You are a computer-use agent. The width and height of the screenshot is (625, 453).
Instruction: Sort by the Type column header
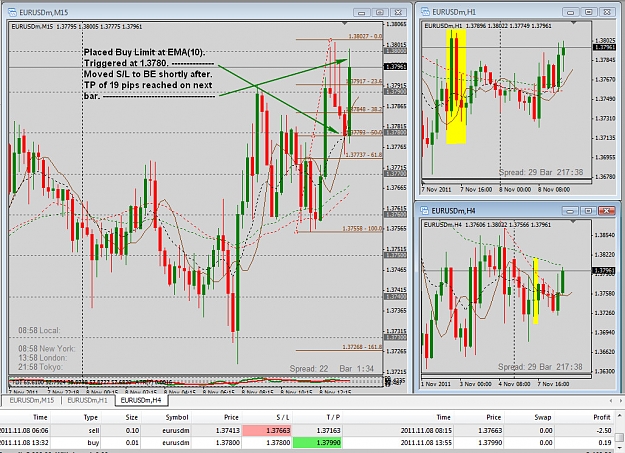pos(76,418)
